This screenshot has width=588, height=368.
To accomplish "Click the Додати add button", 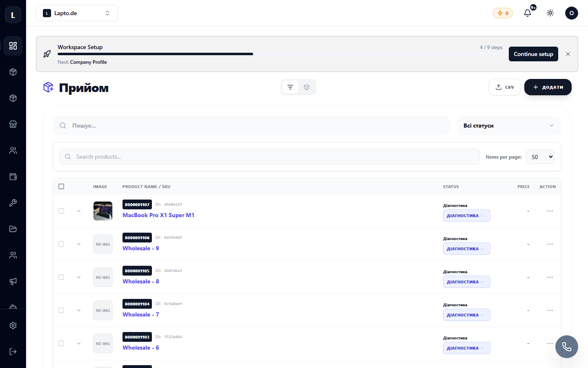I will coord(548,87).
